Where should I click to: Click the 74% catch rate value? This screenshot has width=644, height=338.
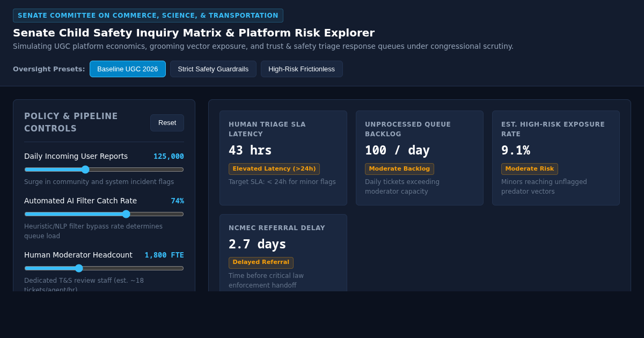[x=177, y=201]
